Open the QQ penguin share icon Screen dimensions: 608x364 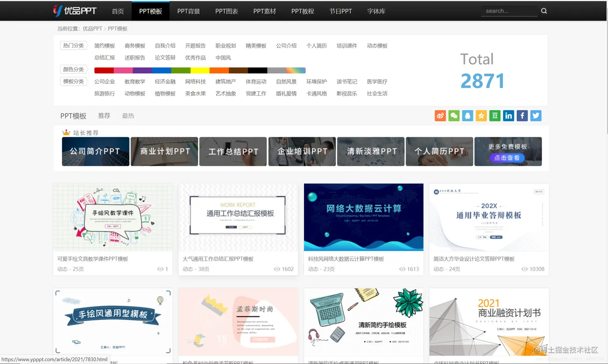click(x=467, y=115)
